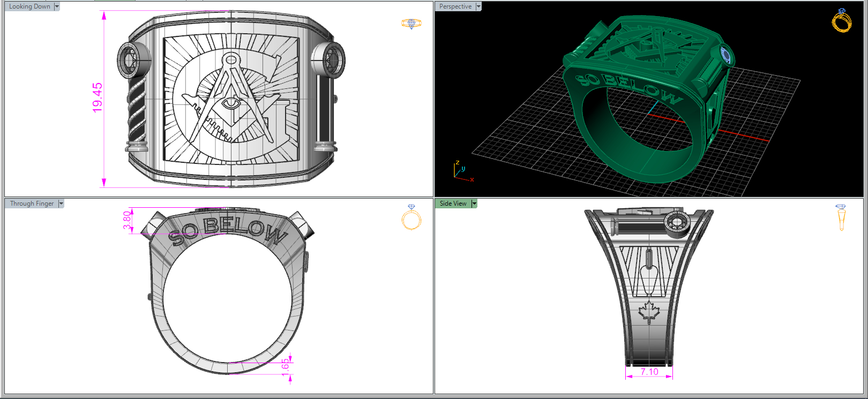
Task: Click the blue gemstone on the green ring
Action: click(x=726, y=55)
